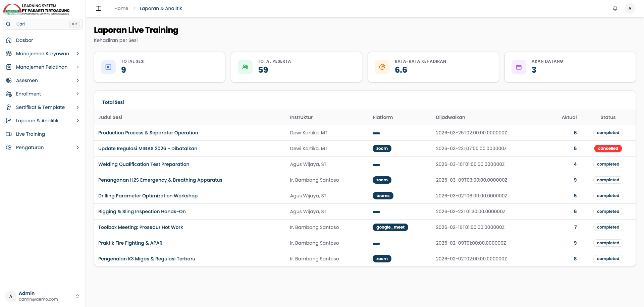Image resolution: width=644 pixels, height=307 pixels.
Task: Click Laporan & Analitik breadcrumb
Action: click(161, 8)
